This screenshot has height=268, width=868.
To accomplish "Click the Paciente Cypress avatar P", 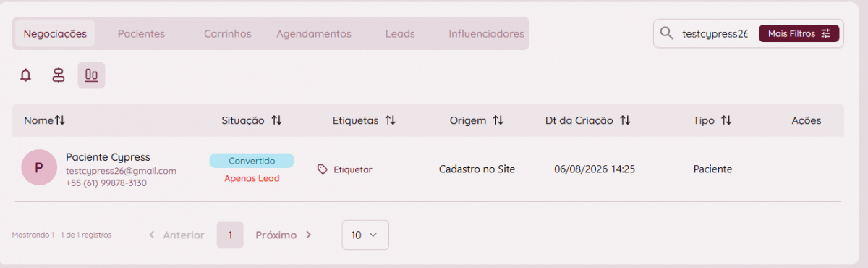I will pos(39,168).
